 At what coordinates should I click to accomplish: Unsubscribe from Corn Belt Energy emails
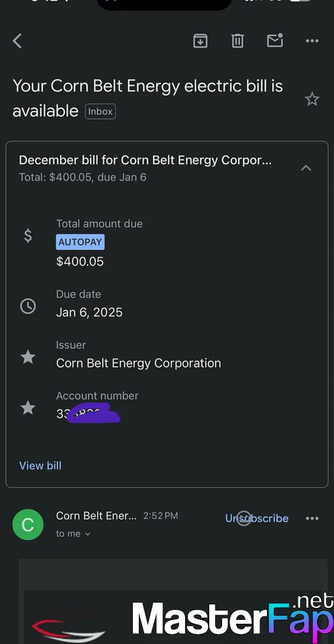[257, 519]
